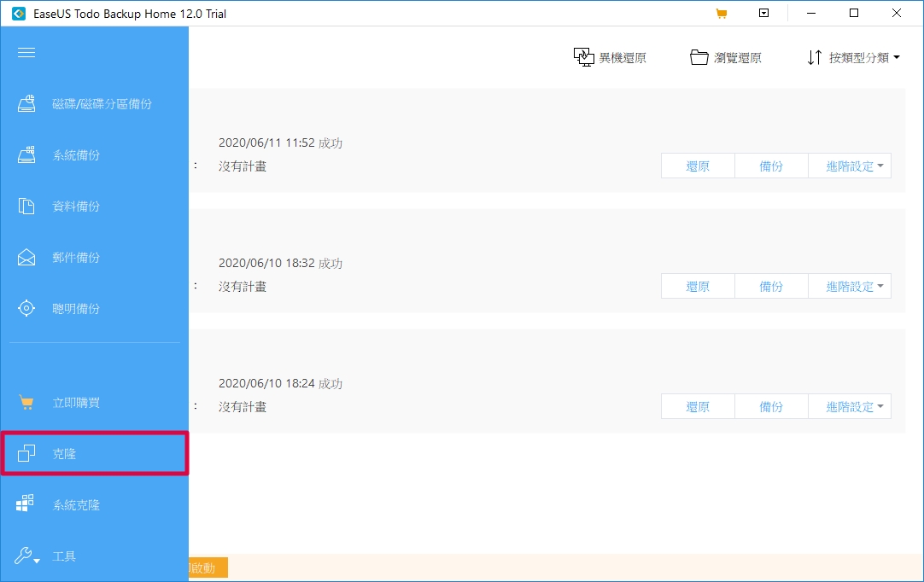The image size is (924, 582).
Task: Click the tools wrench icon
Action: click(x=23, y=556)
